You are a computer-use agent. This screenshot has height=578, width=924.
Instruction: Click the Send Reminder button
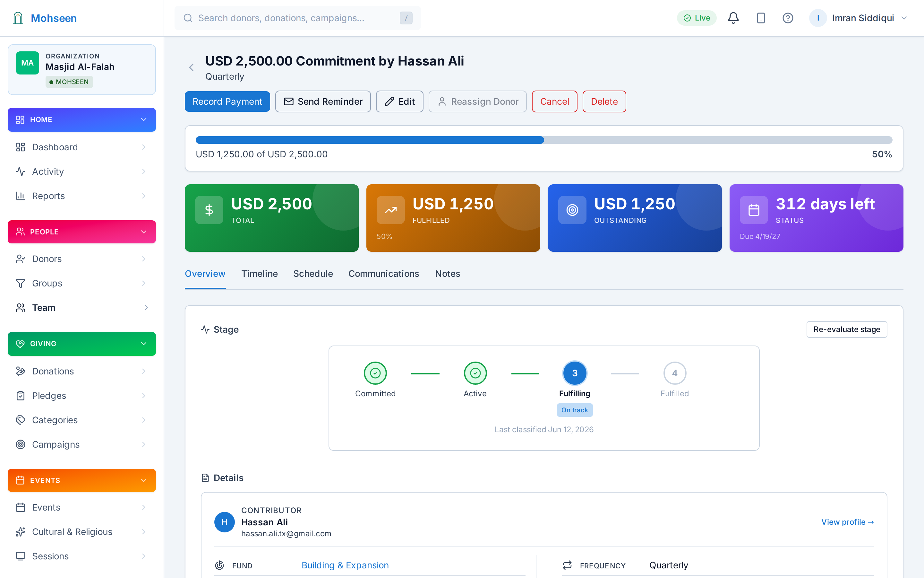point(323,101)
